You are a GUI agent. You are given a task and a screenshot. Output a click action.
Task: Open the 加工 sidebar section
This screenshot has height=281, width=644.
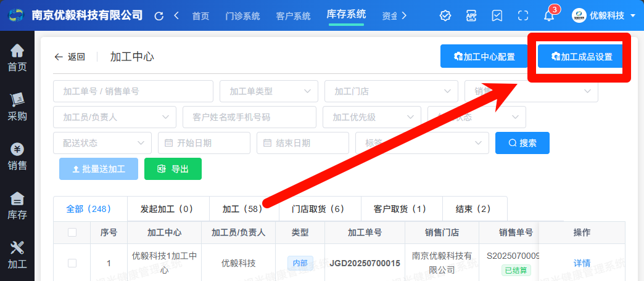coord(17,256)
